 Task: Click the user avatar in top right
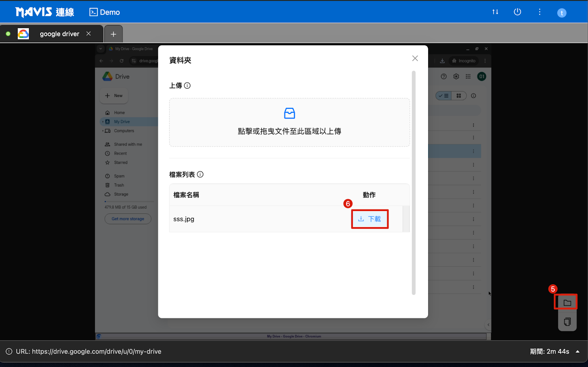pyautogui.click(x=562, y=13)
